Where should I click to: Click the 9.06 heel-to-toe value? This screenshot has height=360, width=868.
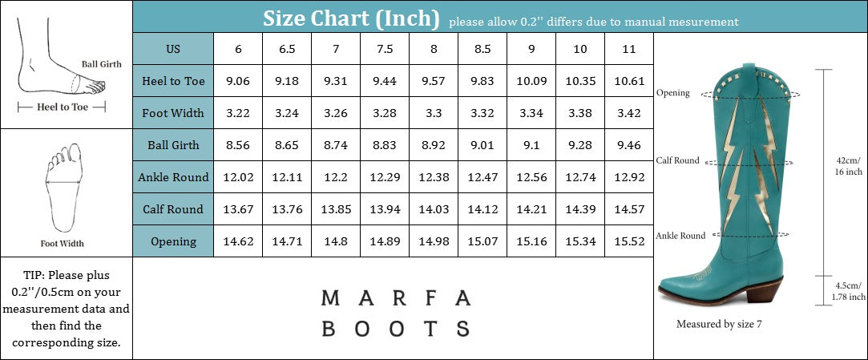click(238, 81)
